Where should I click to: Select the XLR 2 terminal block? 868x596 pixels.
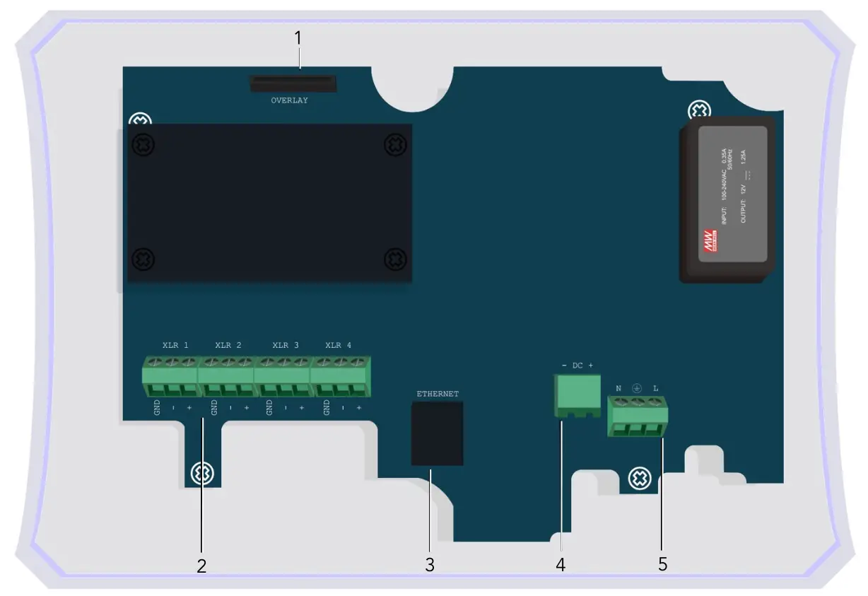pyautogui.click(x=226, y=375)
